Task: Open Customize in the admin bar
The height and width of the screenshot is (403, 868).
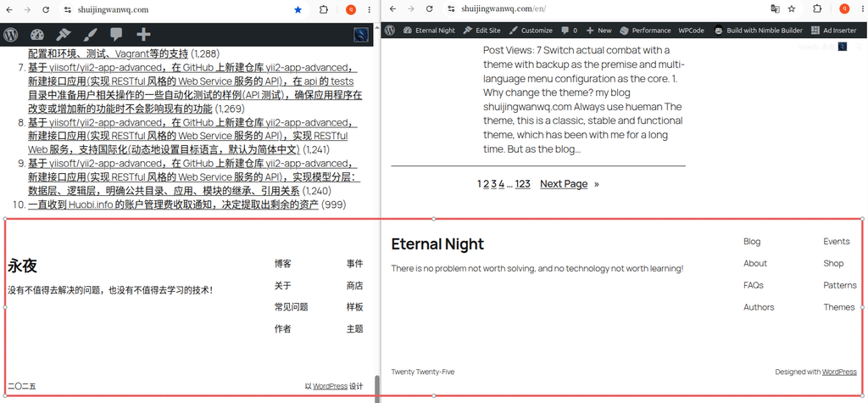Action: pos(531,31)
